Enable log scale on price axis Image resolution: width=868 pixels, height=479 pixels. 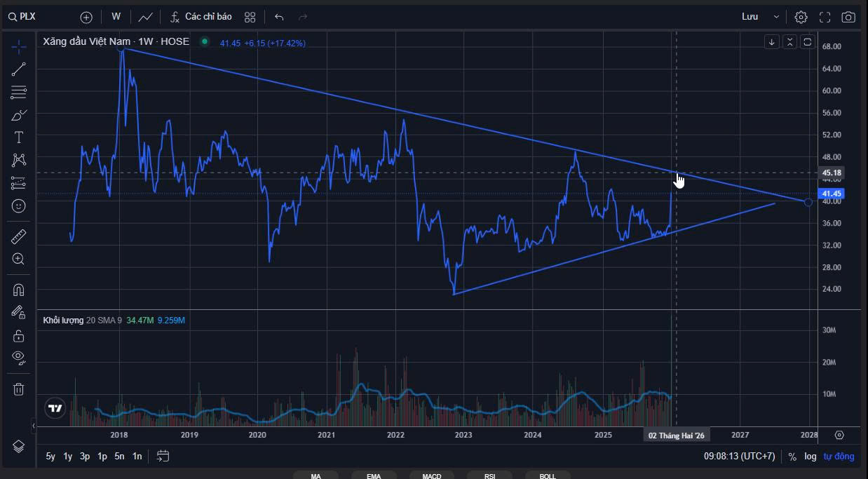click(x=811, y=457)
